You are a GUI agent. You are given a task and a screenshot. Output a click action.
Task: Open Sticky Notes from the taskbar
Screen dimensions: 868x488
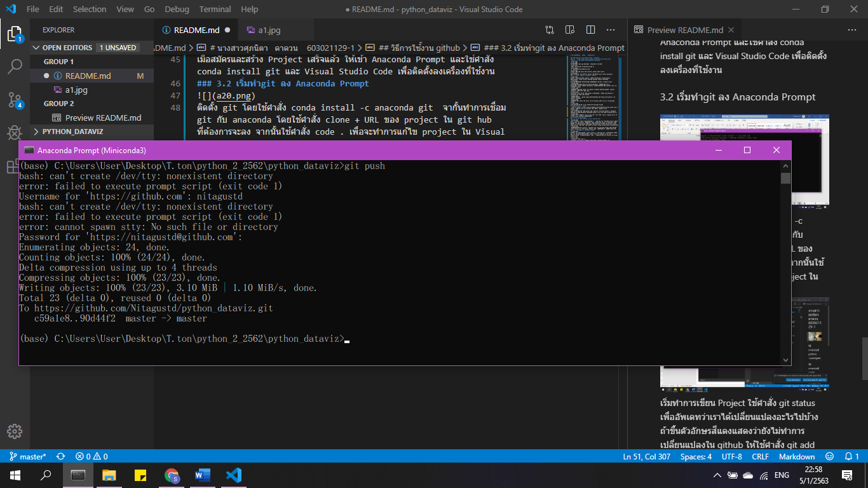point(140,475)
